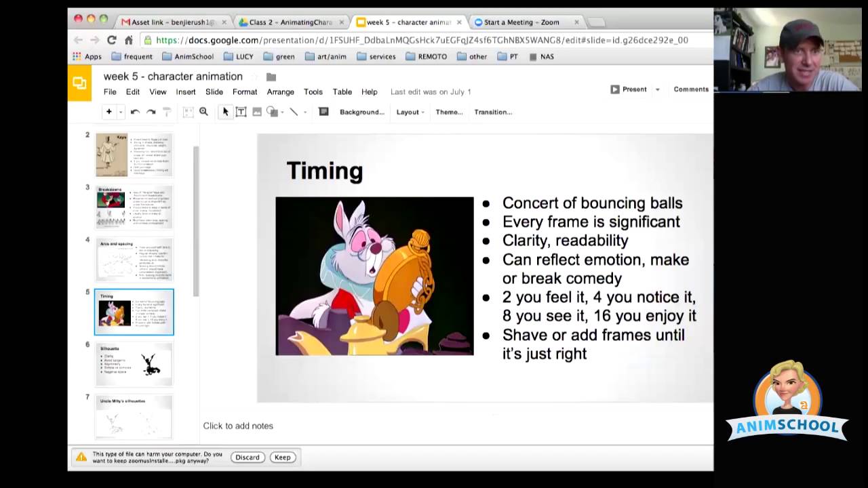This screenshot has height=488, width=868.
Task: Click the new slide plus button
Action: coord(108,112)
